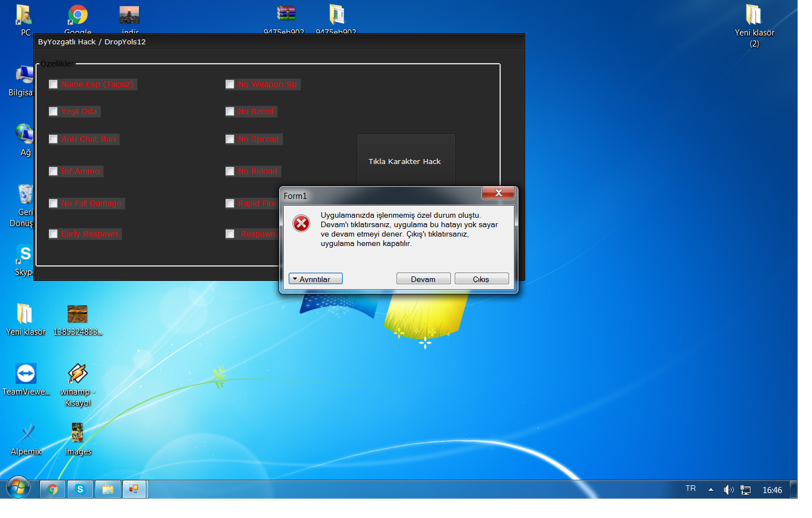
Task: Click Devam to continue the application
Action: [423, 279]
